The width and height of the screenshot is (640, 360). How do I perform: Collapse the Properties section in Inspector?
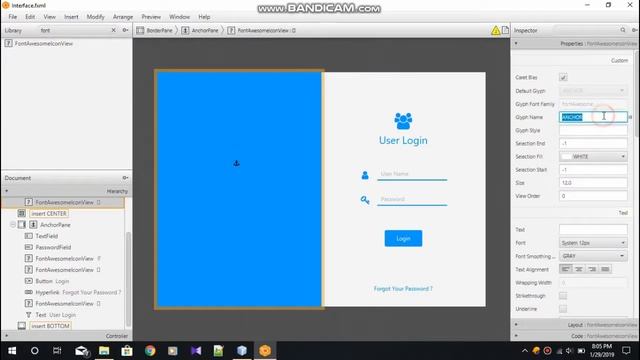516,43
